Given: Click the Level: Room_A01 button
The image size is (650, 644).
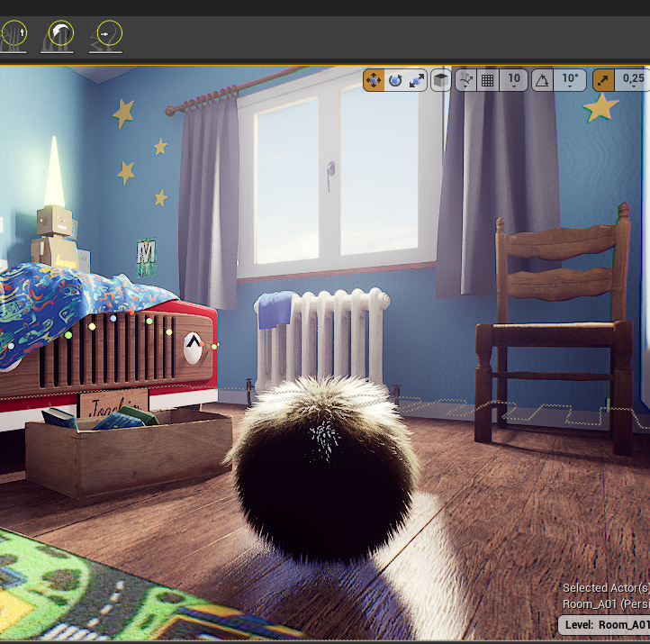Looking at the screenshot, I should point(603,625).
